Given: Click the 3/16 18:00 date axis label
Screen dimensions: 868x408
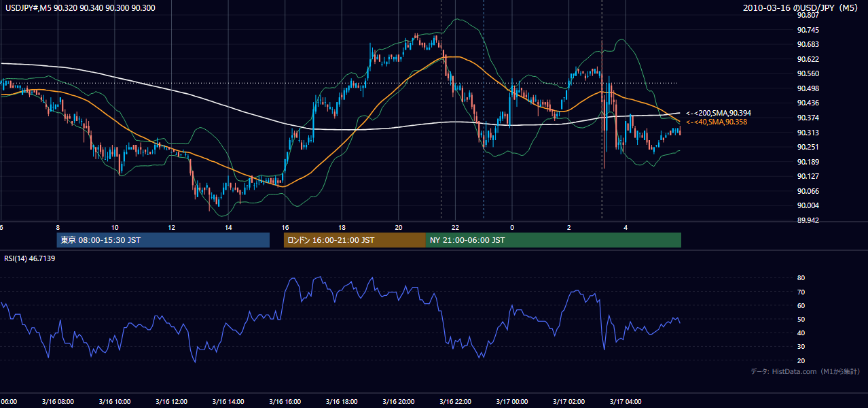Looking at the screenshot, I should [342, 402].
